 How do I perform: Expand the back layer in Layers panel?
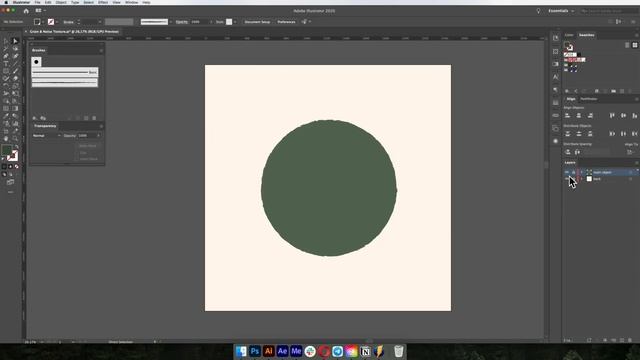(x=582, y=179)
